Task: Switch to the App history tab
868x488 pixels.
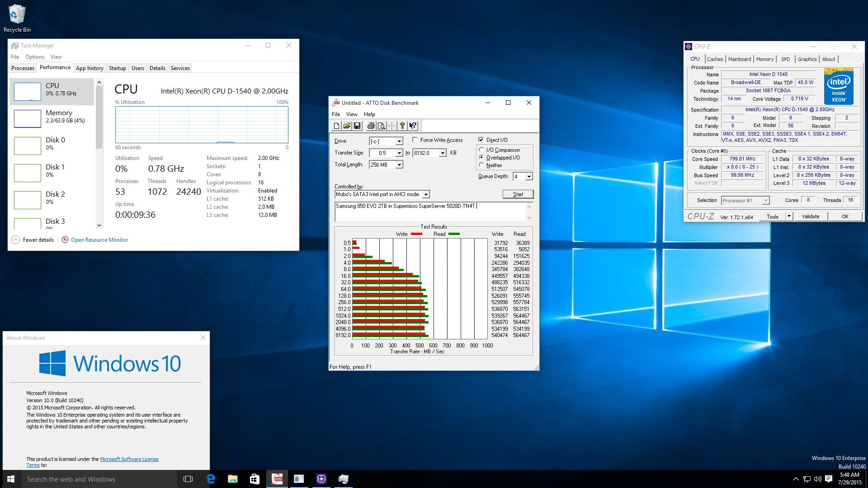Action: (x=90, y=68)
